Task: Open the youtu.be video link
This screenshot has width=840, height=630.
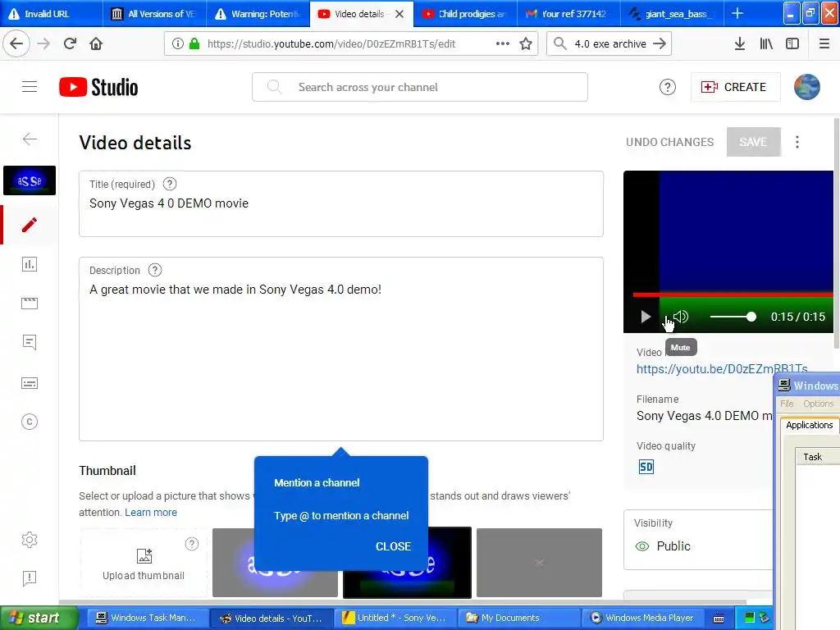Action: 722,368
